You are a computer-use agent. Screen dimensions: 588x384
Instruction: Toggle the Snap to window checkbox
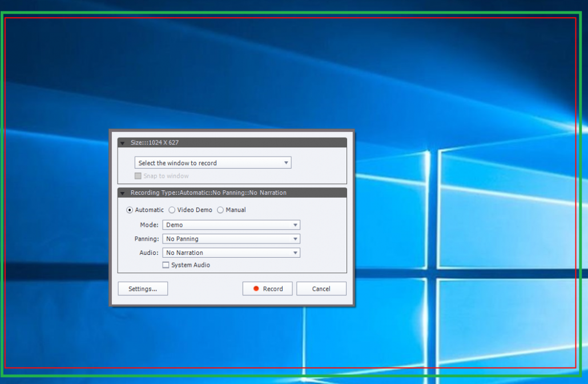138,176
